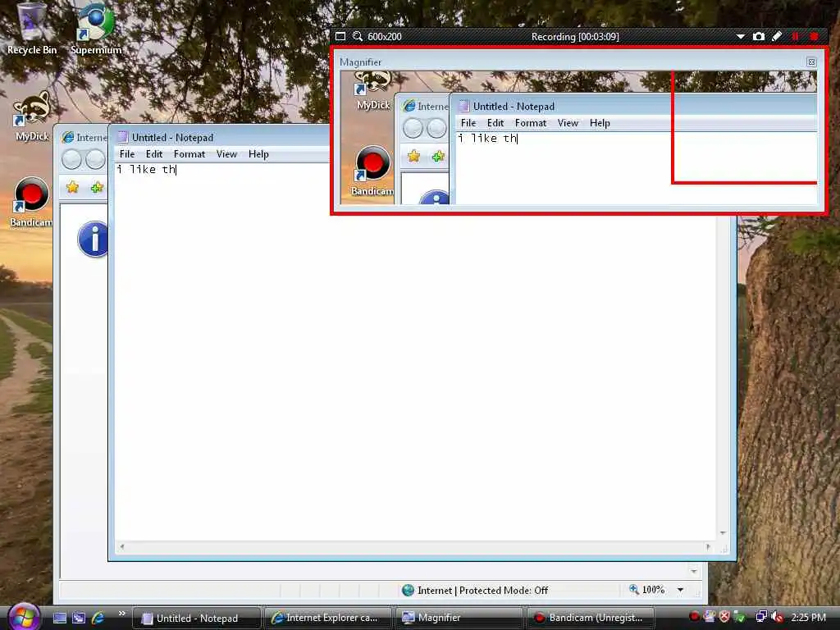Expand the Bandicam bar dropdown arrow
Image resolution: width=840 pixels, height=630 pixels.
click(x=741, y=36)
